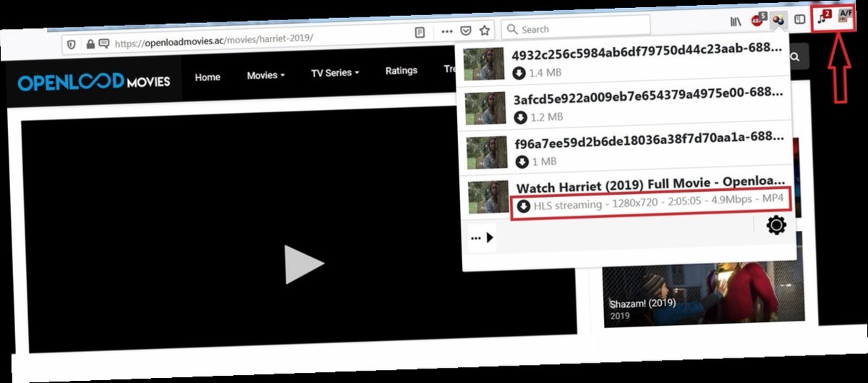
Task: Open the three-dot more menu in DownloadHelper popup
Action: [475, 237]
